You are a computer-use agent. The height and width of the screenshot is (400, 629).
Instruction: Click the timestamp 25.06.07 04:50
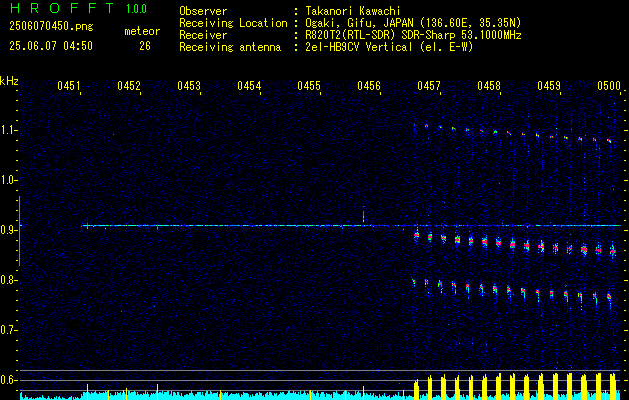[x=51, y=46]
